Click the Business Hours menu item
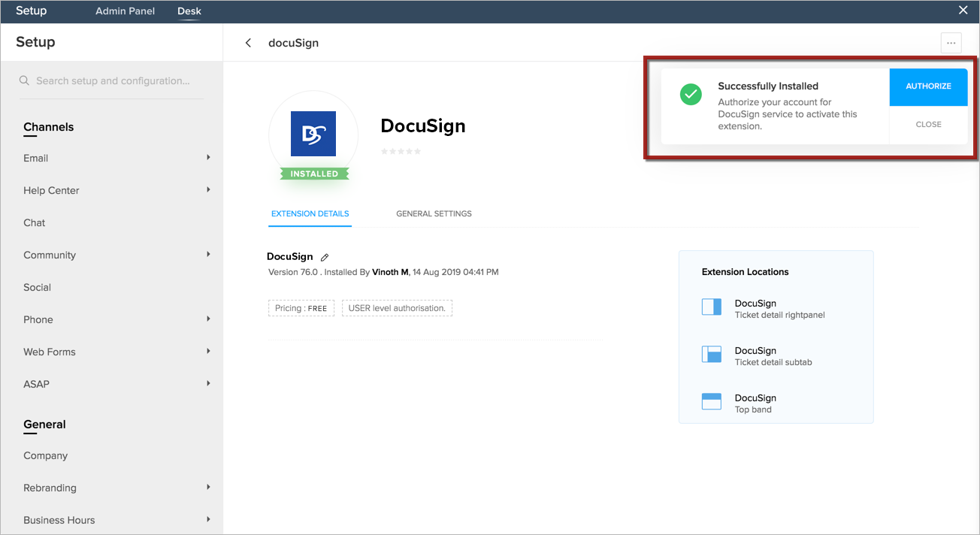The image size is (980, 535). (x=59, y=520)
